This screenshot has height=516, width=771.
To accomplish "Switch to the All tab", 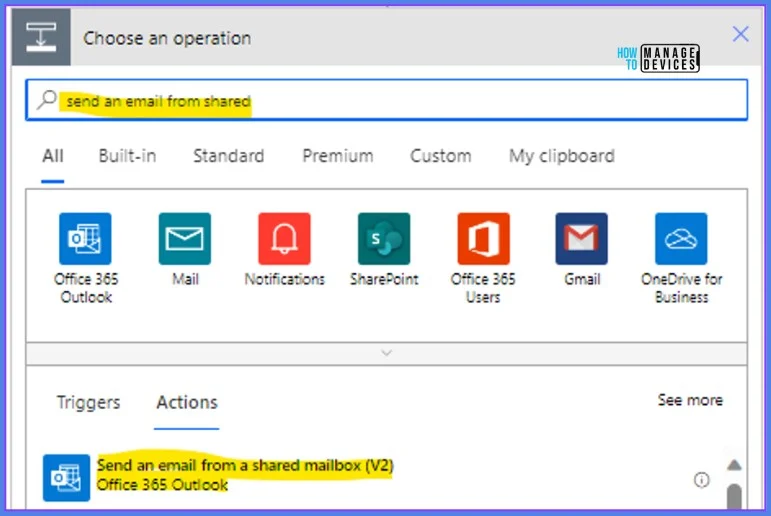I will 53,156.
